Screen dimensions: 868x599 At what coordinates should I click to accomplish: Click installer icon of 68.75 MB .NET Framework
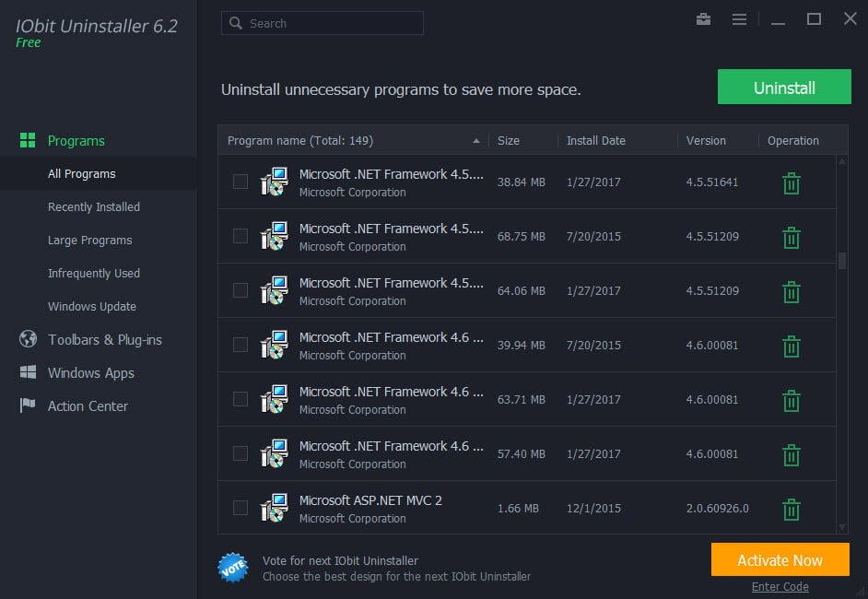(275, 236)
